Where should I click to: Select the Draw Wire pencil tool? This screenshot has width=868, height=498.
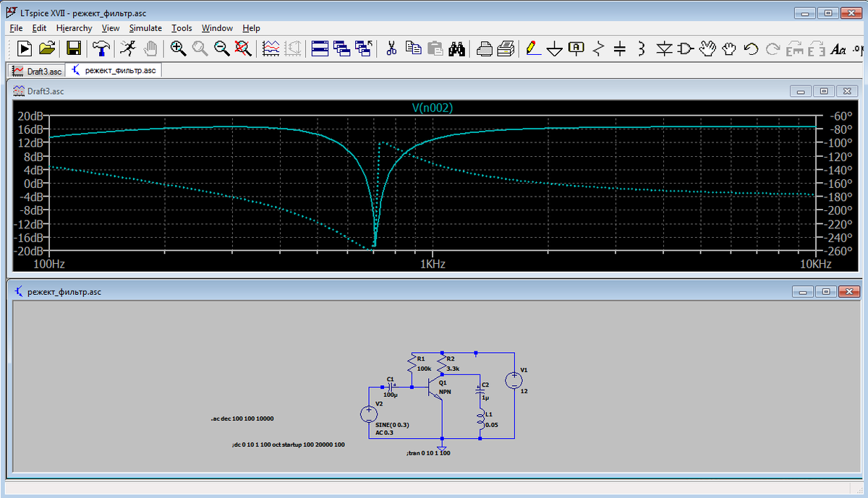[x=534, y=48]
